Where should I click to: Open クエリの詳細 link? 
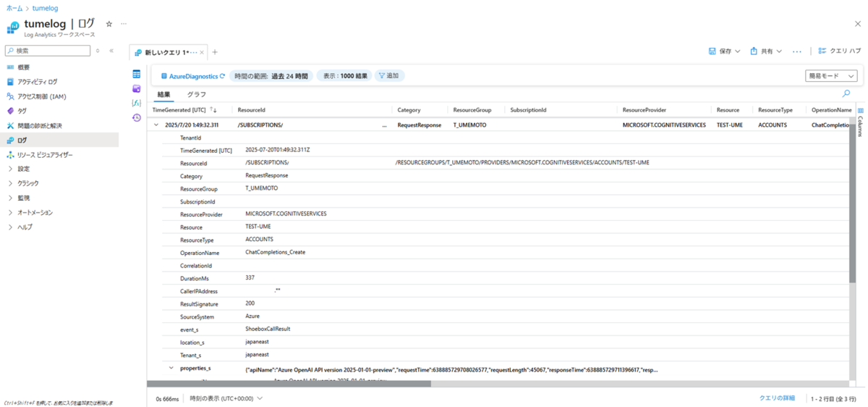click(777, 398)
